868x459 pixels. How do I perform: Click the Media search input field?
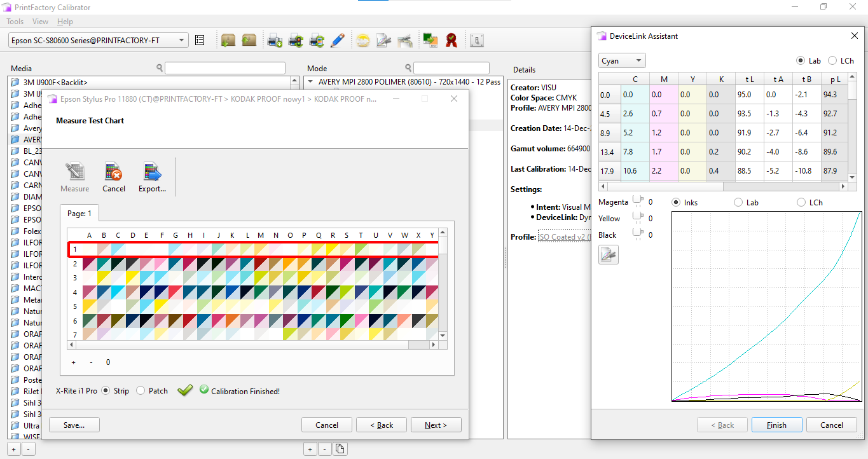(224, 69)
